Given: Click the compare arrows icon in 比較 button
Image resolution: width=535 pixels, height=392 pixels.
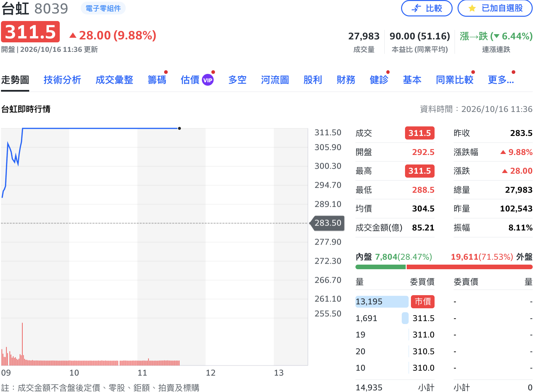Looking at the screenshot, I should click(416, 8).
